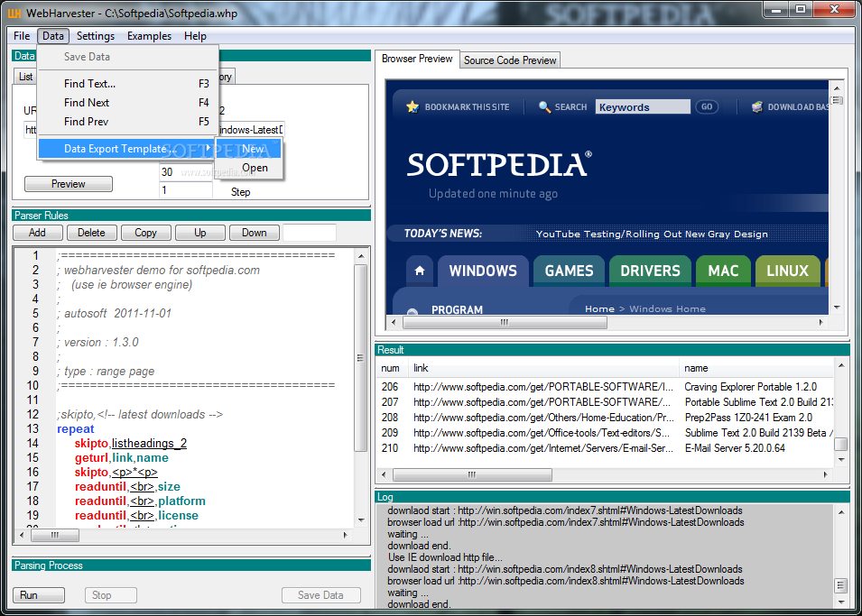The image size is (862, 616).
Task: Click GO button in Softpedia preview
Action: (x=707, y=106)
